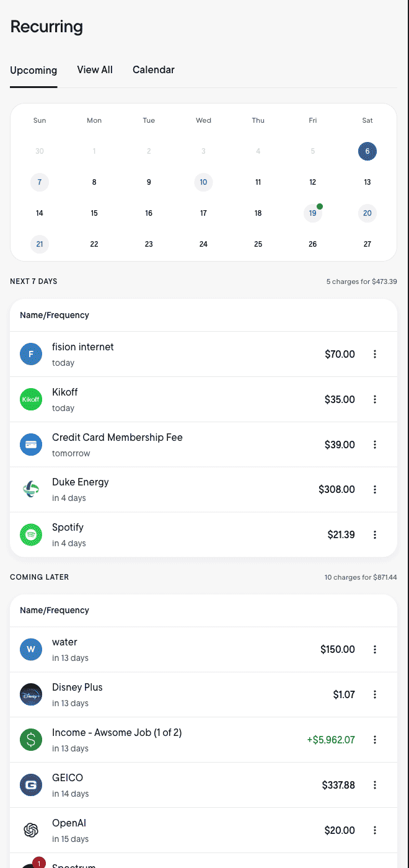409x868 pixels.
Task: Switch to the View All tab
Action: 95,69
